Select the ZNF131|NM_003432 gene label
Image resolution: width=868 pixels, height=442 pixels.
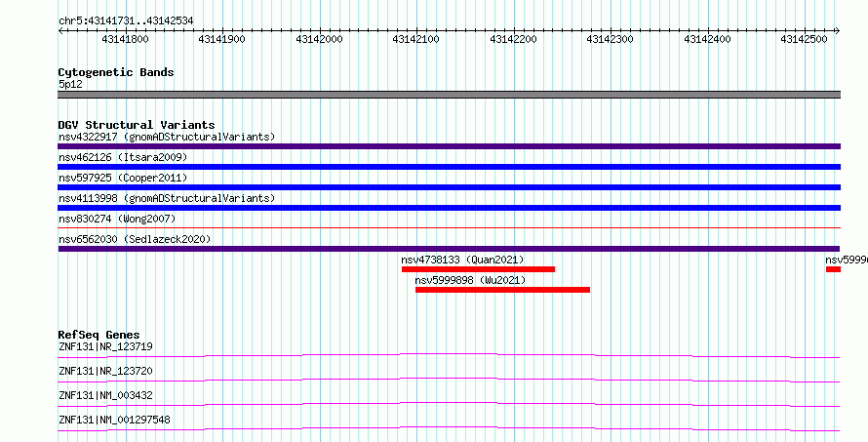(105, 395)
